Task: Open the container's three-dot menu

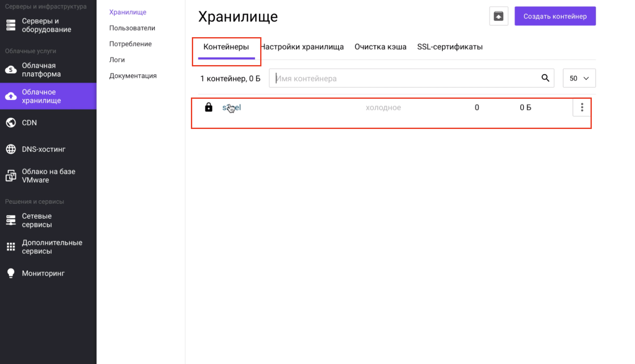Action: point(582,107)
